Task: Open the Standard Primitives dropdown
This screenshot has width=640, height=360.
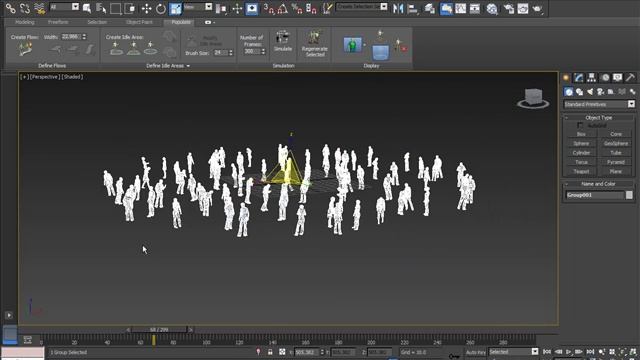Action: 599,104
